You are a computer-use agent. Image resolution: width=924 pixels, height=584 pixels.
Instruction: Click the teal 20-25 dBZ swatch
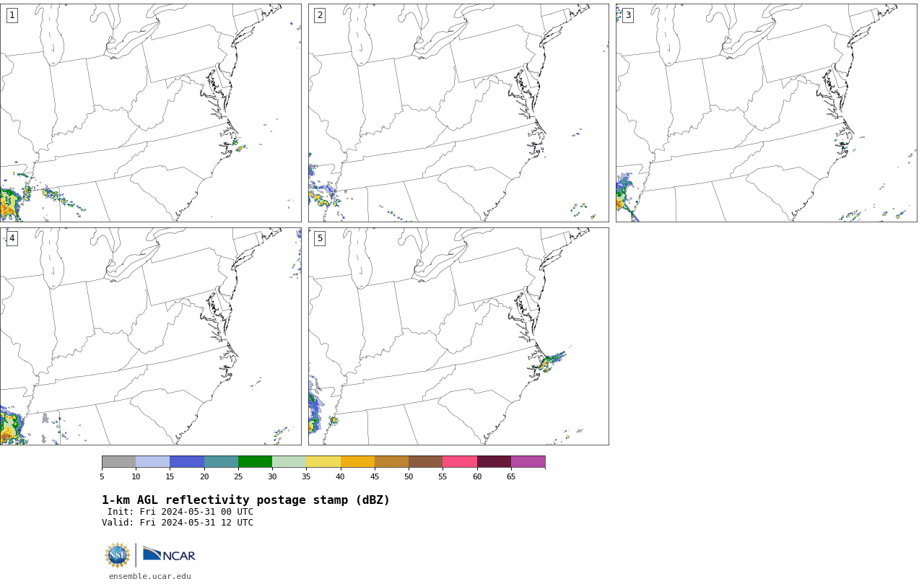(221, 462)
